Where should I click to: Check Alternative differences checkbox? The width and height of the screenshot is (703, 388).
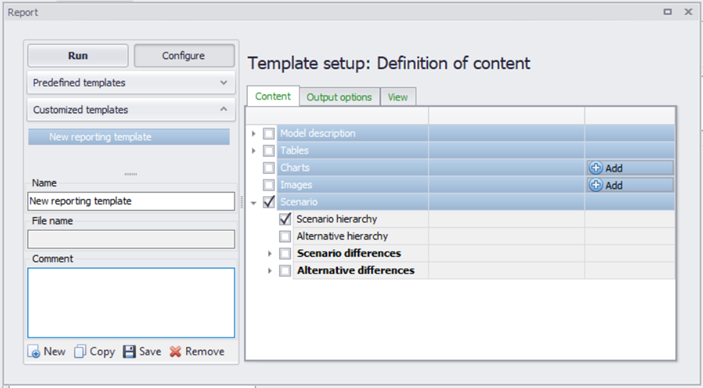(285, 270)
